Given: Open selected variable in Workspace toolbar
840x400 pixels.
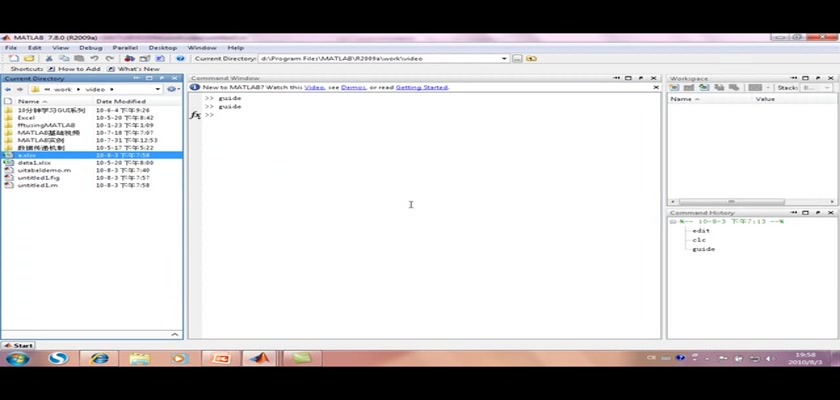Looking at the screenshot, I should [689, 87].
